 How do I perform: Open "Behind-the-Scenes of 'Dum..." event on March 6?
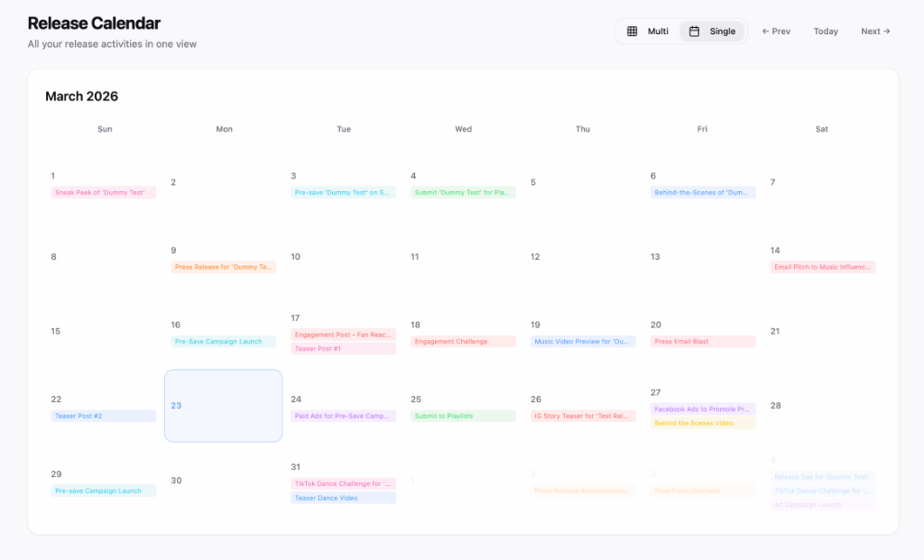703,193
